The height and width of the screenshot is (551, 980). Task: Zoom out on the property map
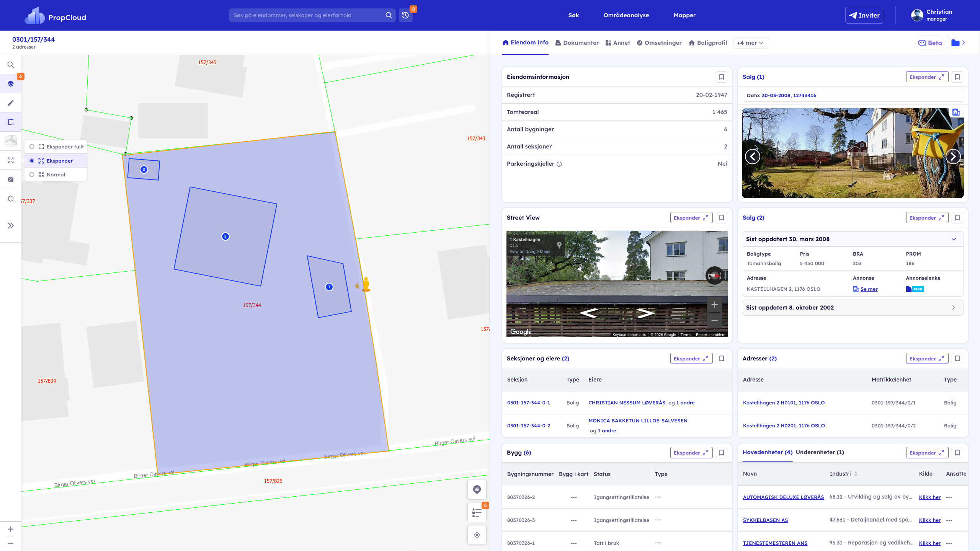point(11,543)
